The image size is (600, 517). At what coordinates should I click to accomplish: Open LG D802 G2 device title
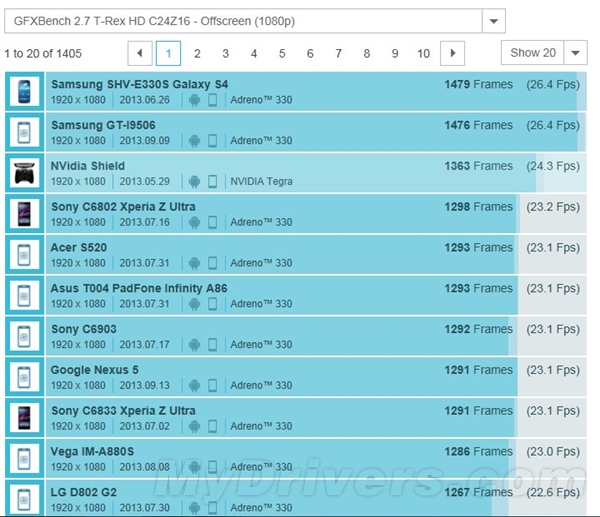83,492
